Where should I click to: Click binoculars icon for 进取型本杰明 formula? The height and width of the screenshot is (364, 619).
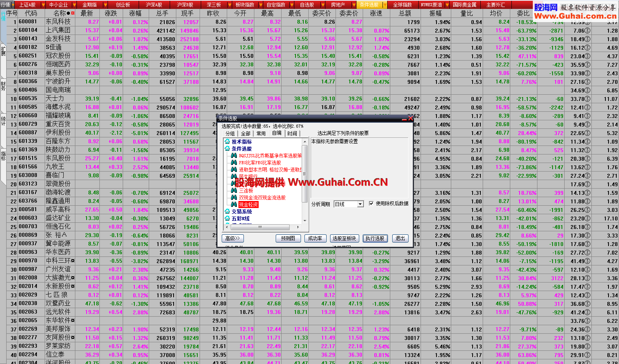pyautogui.click(x=234, y=170)
